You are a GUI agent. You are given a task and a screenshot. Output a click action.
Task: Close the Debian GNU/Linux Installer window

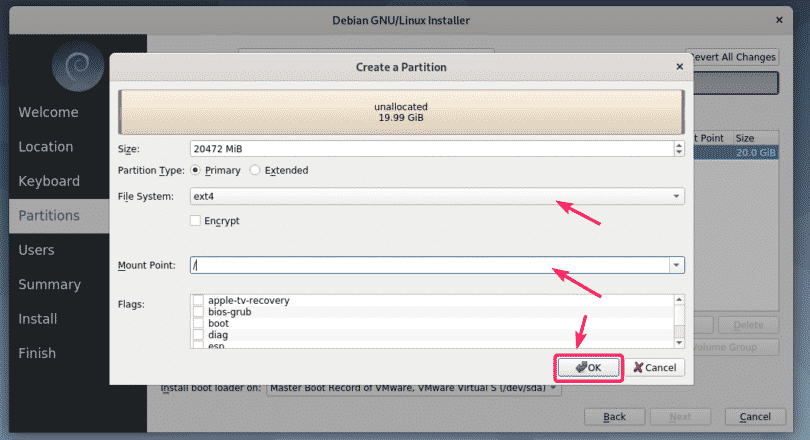780,20
